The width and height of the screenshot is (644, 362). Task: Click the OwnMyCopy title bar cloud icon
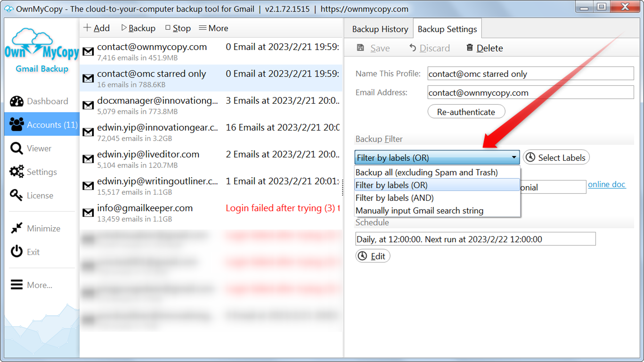tap(8, 8)
